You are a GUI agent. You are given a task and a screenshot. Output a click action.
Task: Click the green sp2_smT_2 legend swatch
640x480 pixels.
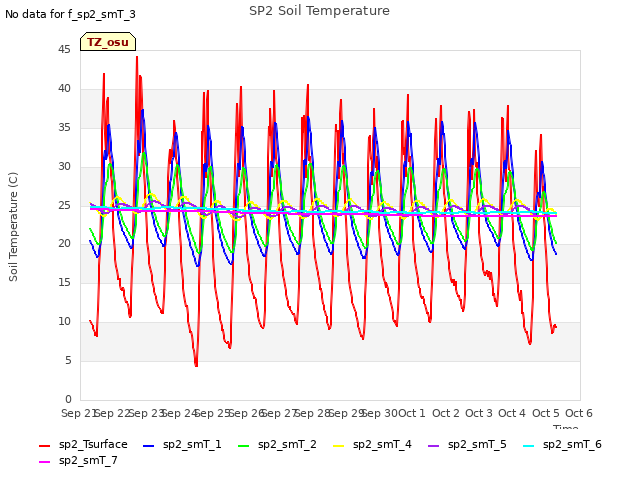(243, 446)
